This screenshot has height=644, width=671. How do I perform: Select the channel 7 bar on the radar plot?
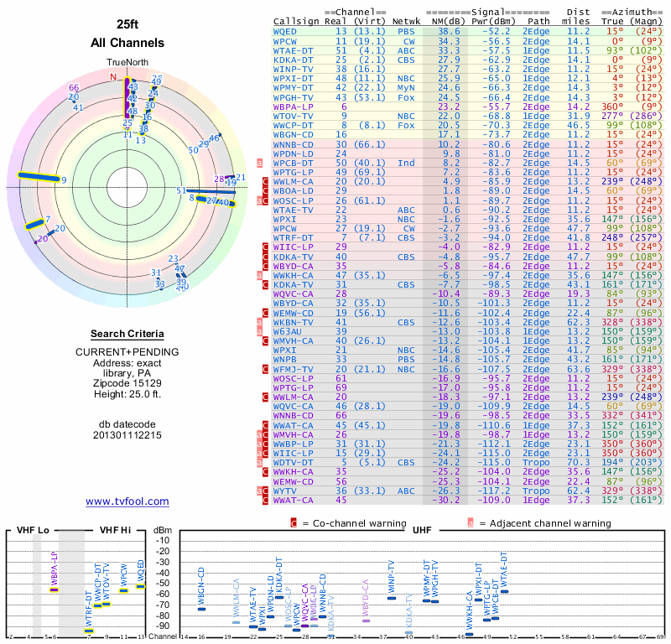click(34, 224)
